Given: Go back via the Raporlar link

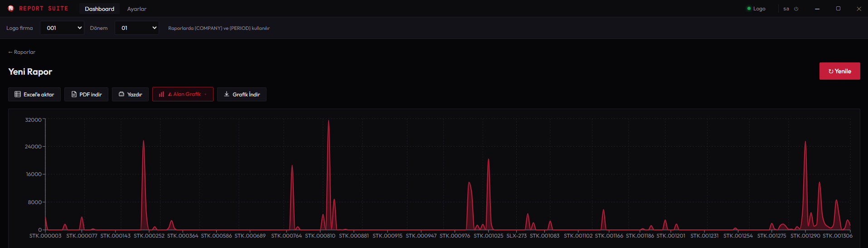Looking at the screenshot, I should pyautogui.click(x=22, y=52).
